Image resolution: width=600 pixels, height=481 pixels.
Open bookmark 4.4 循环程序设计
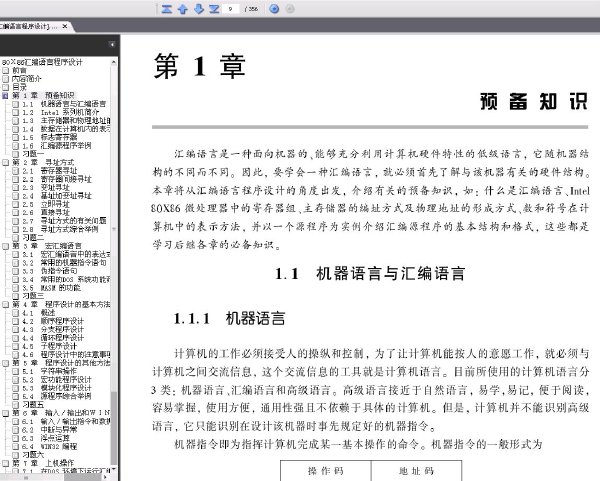(53, 338)
